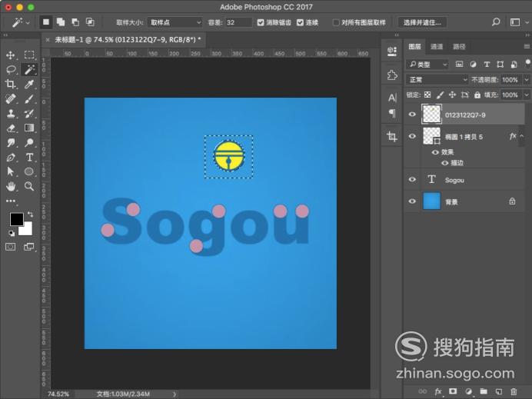The height and width of the screenshot is (399, 532).
Task: Switch to the Channels tab
Action: [437, 46]
